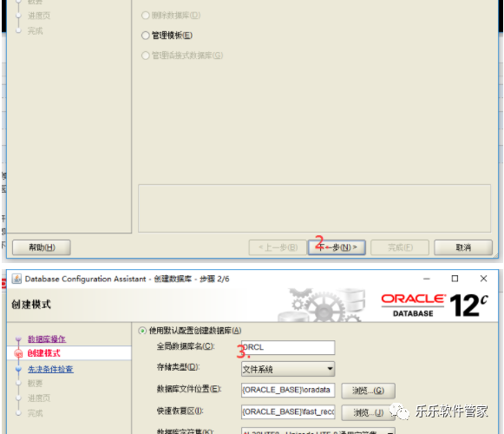
Task: Click the 下一步(N) next button
Action: click(337, 247)
